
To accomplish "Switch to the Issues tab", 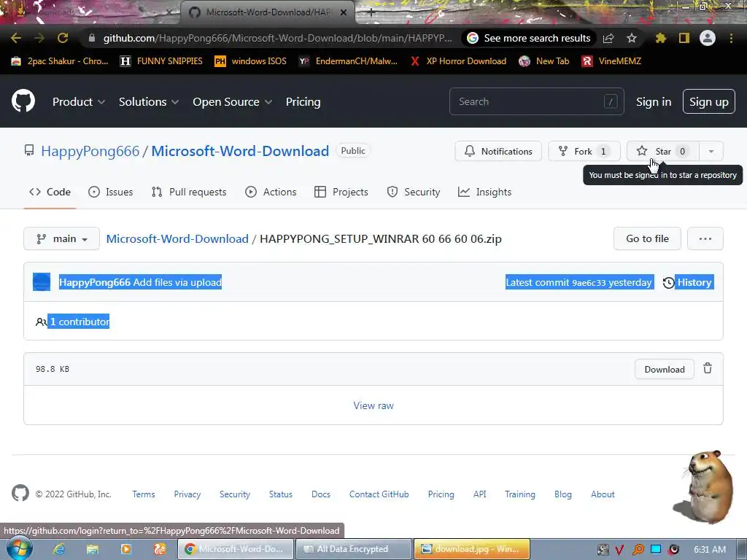I will 111,192.
